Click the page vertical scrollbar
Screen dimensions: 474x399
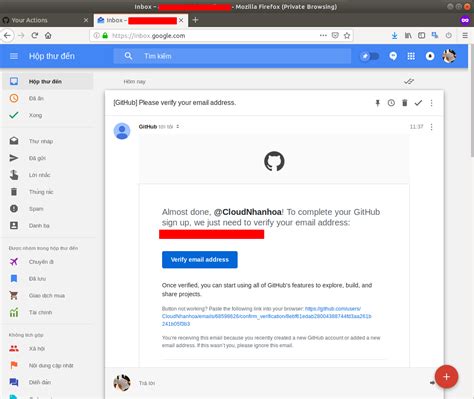[472, 100]
